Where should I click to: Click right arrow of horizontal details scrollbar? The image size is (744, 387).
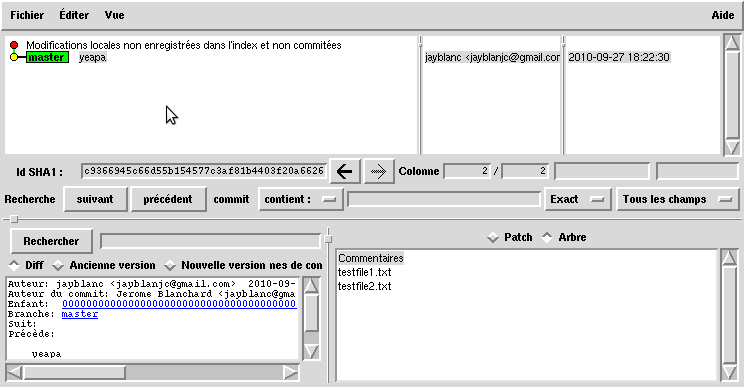pyautogui.click(x=290, y=373)
